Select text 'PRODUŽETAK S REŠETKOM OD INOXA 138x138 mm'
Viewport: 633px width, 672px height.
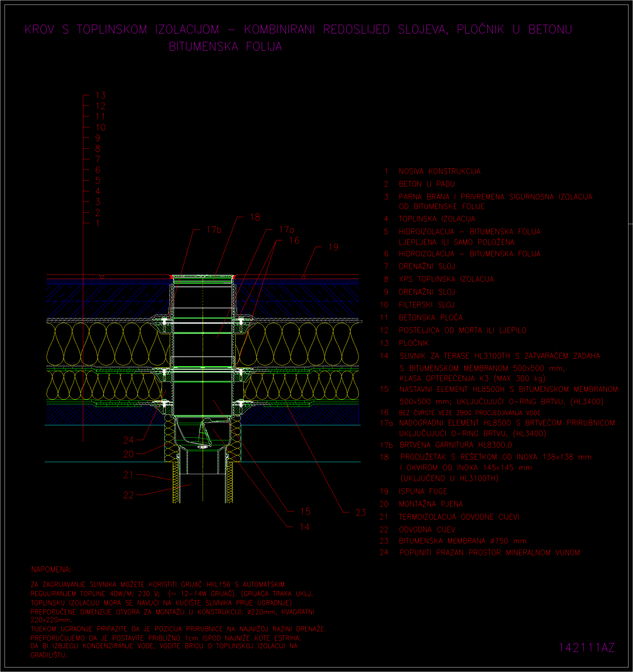point(496,457)
